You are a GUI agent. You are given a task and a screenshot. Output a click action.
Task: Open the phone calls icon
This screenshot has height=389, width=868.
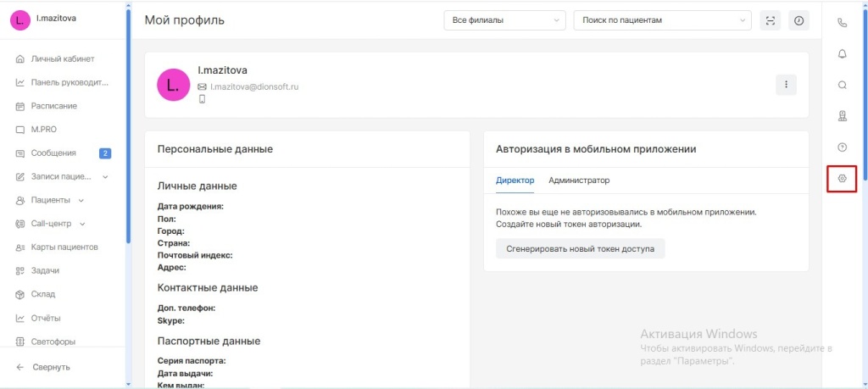[x=842, y=23]
